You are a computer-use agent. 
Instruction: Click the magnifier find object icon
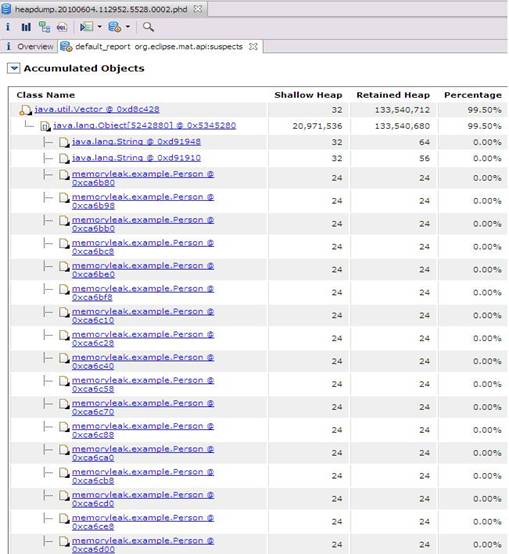[x=148, y=27]
